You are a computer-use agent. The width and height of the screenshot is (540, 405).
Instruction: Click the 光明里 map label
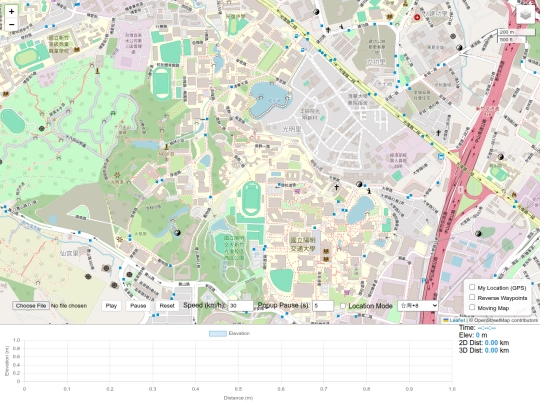click(292, 129)
